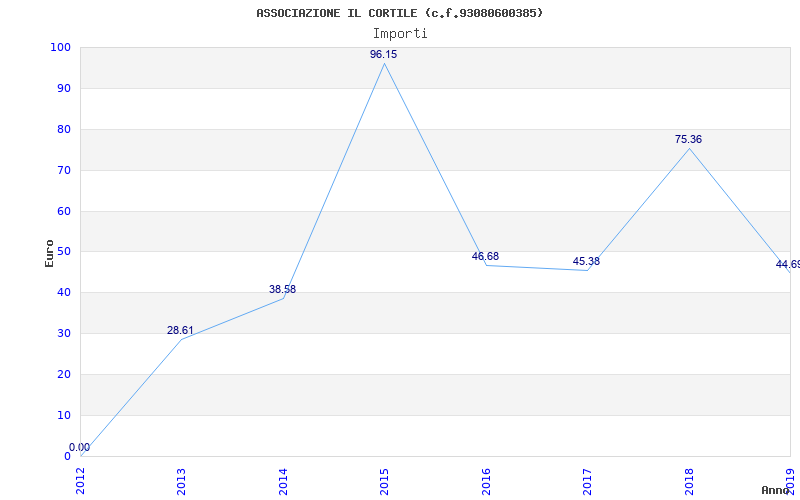This screenshot has height=500, width=800.
Task: Click the 90 y-axis tick label
Action: tap(64, 88)
